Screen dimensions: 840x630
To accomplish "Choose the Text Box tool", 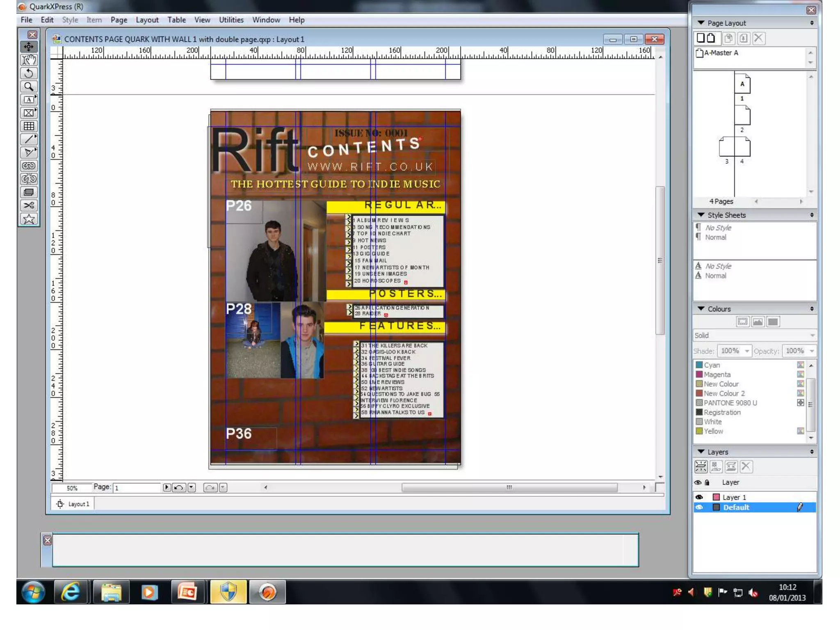I will pyautogui.click(x=29, y=100).
